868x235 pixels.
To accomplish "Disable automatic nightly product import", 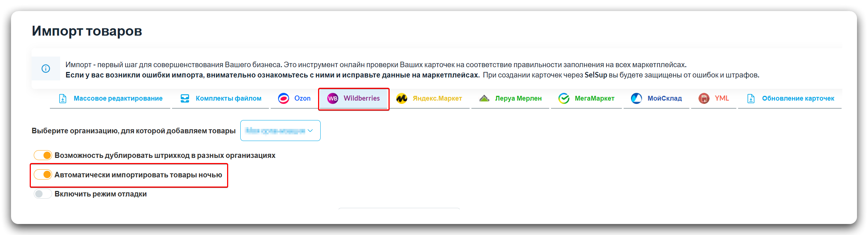I will pyautogui.click(x=43, y=174).
